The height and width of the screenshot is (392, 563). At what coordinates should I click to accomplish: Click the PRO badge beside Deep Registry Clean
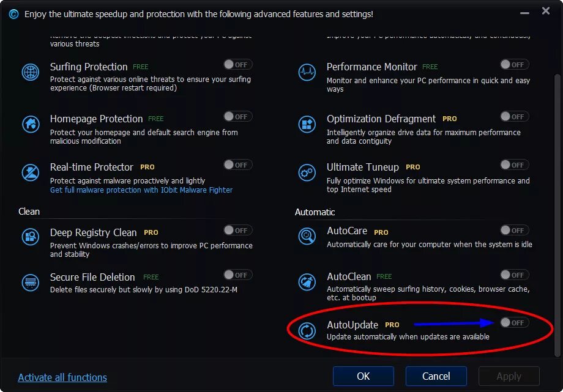tap(151, 232)
